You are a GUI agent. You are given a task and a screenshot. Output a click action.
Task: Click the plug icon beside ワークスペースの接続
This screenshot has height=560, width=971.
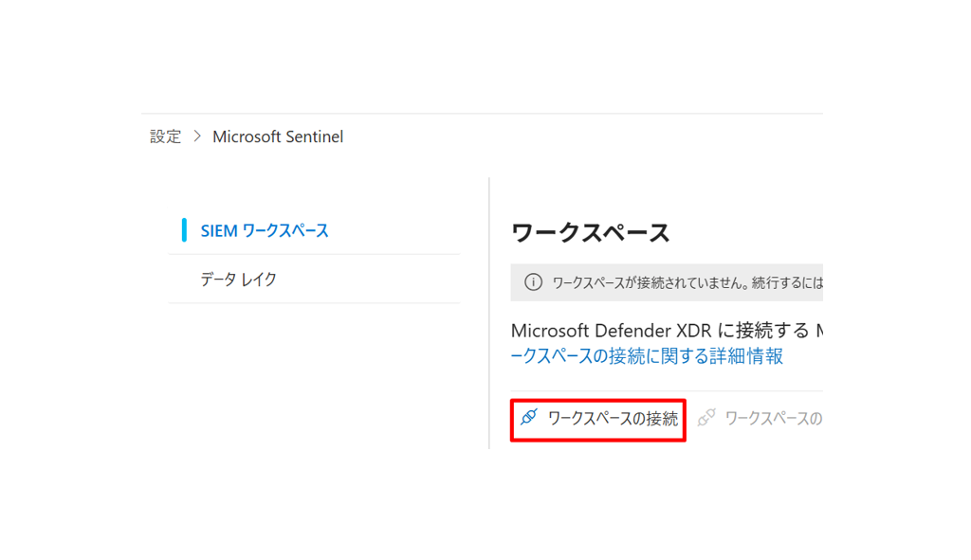(529, 418)
